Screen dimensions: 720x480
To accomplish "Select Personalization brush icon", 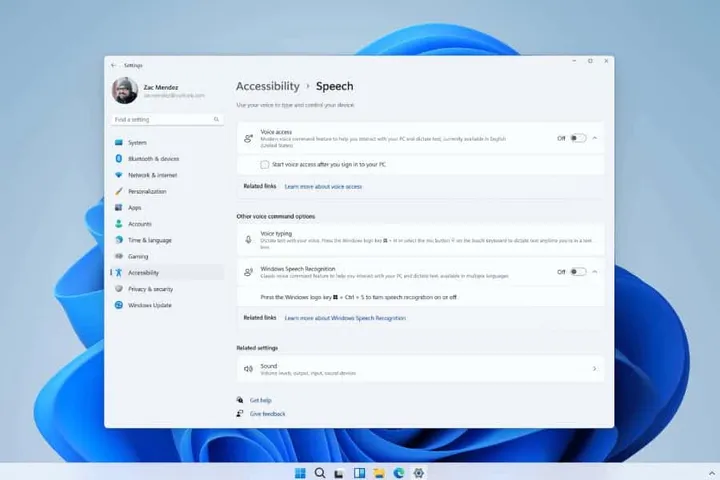I will pos(118,191).
